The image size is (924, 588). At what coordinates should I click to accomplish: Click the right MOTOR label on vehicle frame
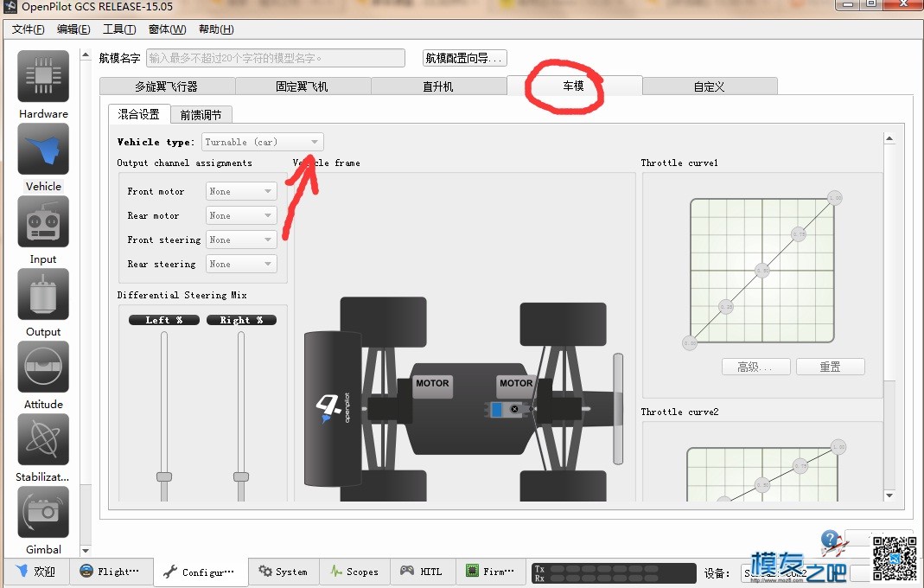point(516,383)
